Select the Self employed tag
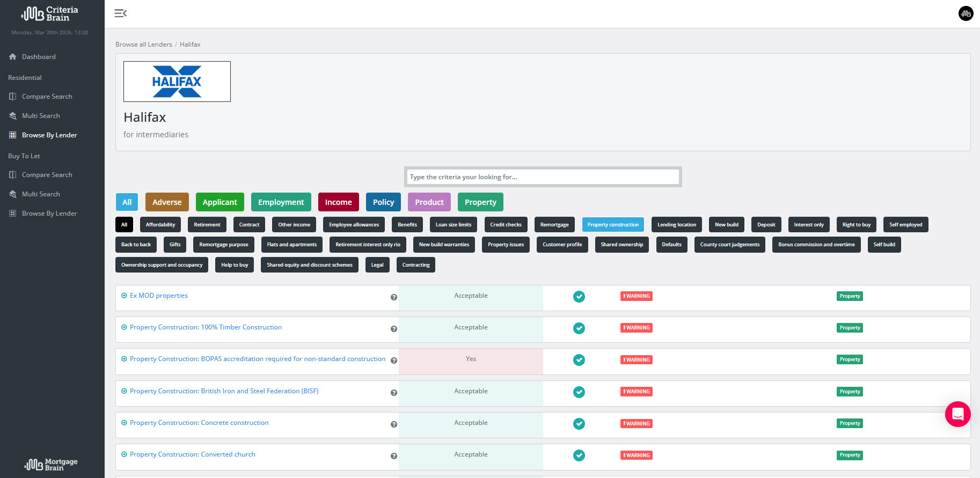 click(905, 225)
